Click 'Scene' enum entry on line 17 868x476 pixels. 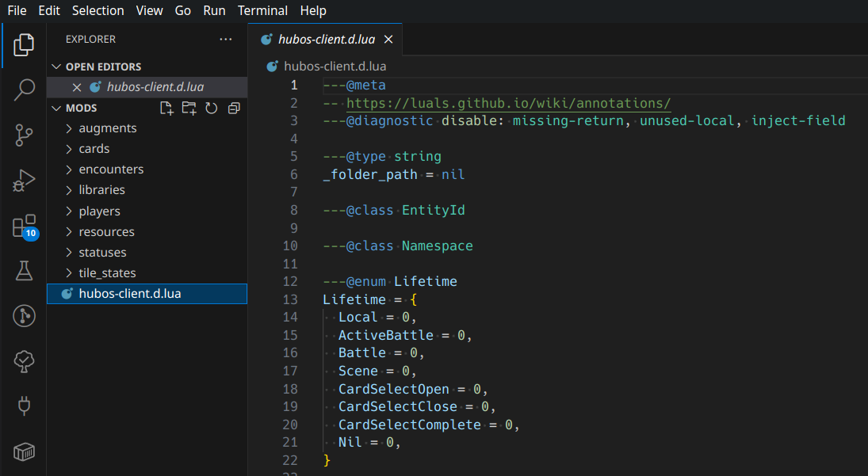pos(358,371)
